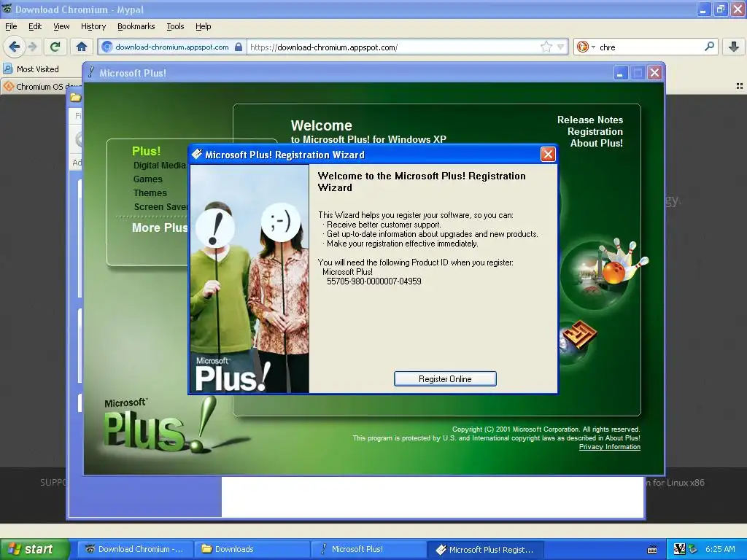The height and width of the screenshot is (560, 747).
Task: Minimize the Microsoft Plus! window
Action: (620, 73)
